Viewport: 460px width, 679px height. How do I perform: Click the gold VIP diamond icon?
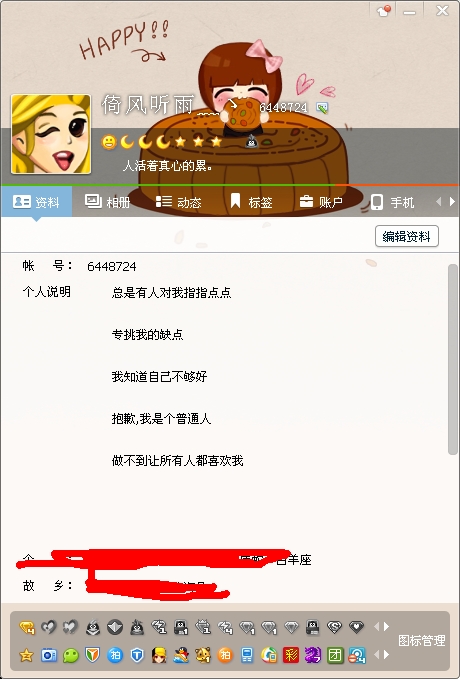26,627
